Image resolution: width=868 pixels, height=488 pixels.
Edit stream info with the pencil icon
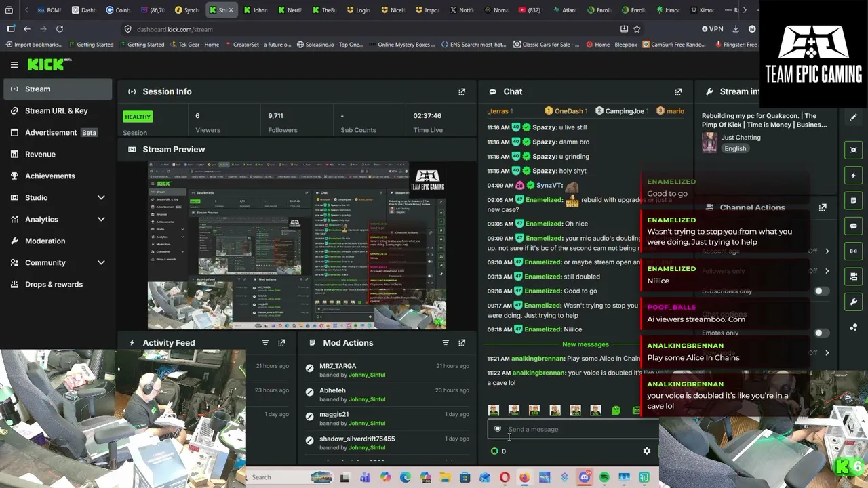[x=854, y=117]
